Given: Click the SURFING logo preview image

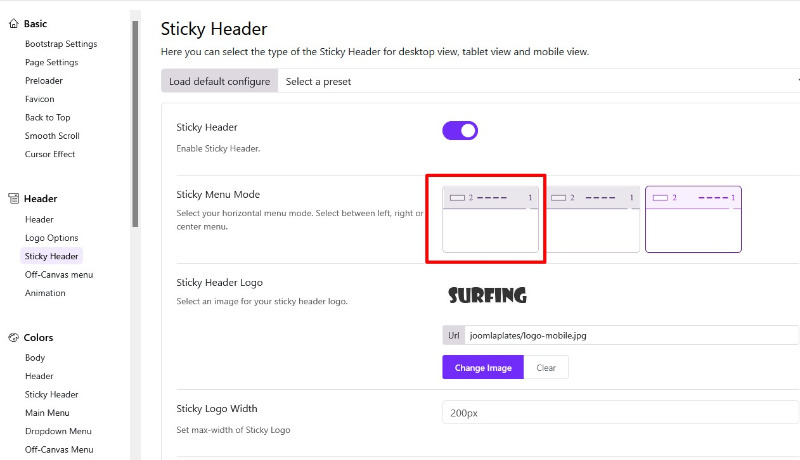Looking at the screenshot, I should click(x=487, y=296).
